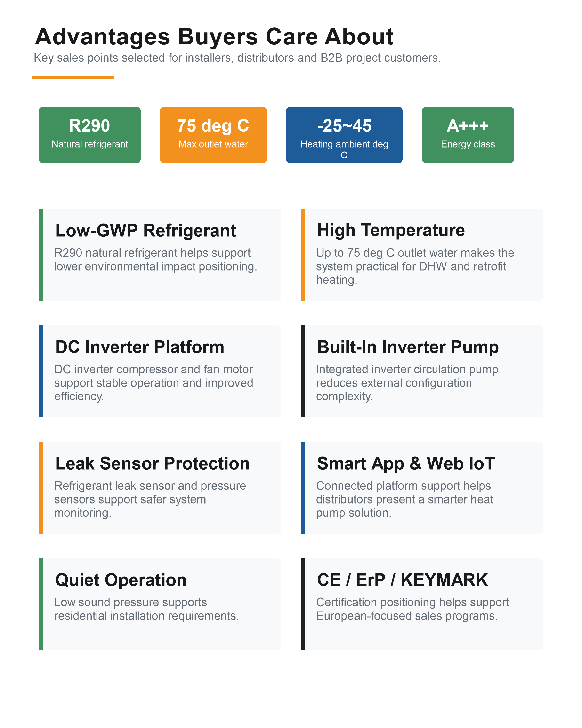Click the Low-GWP Refrigerant card heading
This screenshot has width=582, height=728.
pos(145,231)
